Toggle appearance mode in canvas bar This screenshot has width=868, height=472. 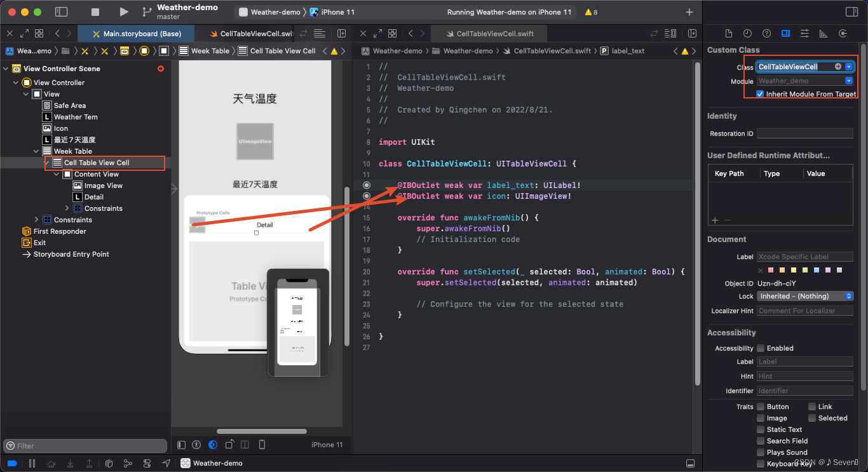[x=213, y=445]
